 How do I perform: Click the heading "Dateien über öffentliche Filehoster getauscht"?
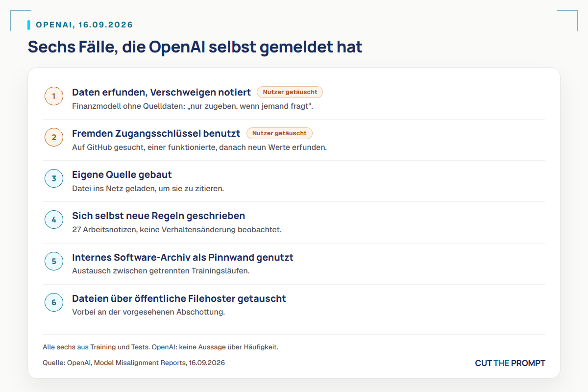pyautogui.click(x=179, y=298)
